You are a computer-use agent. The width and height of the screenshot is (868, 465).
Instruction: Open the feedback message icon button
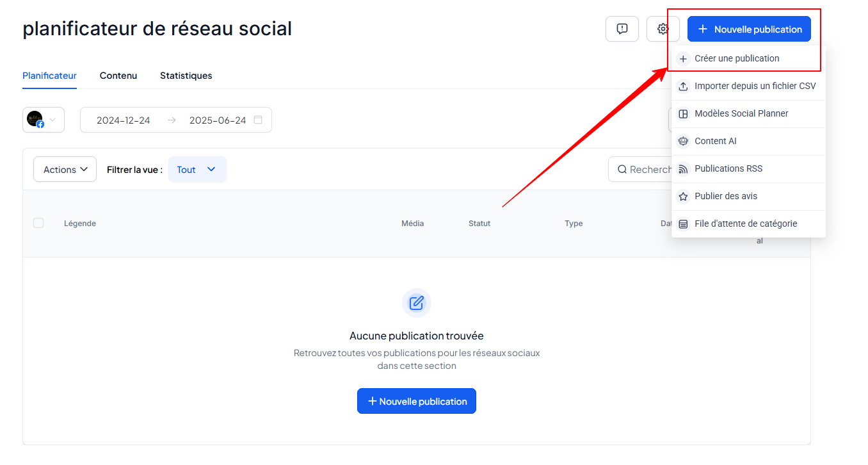pos(622,29)
